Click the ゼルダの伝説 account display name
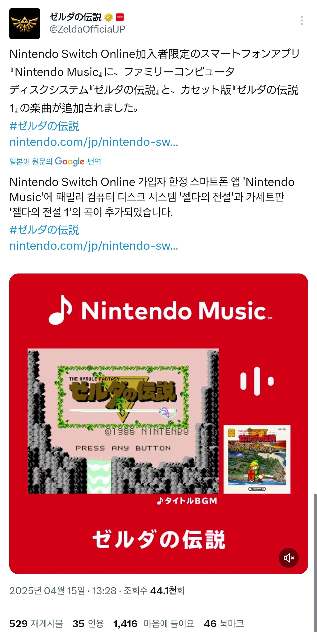 pyautogui.click(x=75, y=17)
